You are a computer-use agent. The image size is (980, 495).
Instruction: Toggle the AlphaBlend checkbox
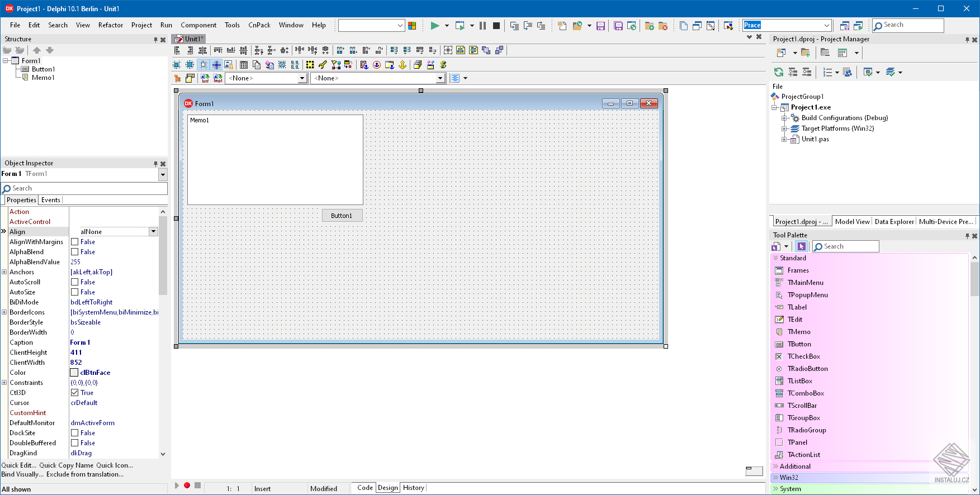coord(74,252)
